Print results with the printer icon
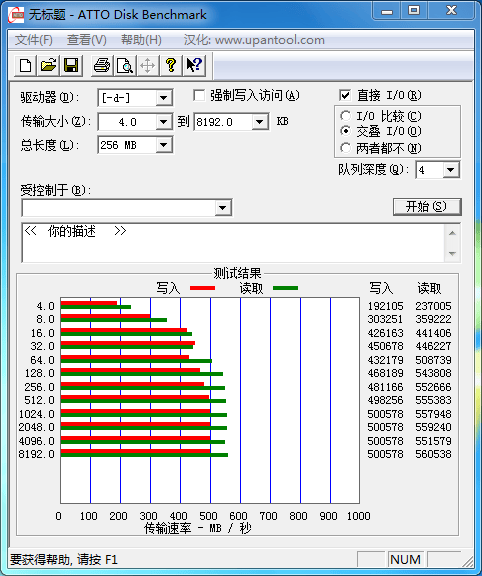 point(102,66)
